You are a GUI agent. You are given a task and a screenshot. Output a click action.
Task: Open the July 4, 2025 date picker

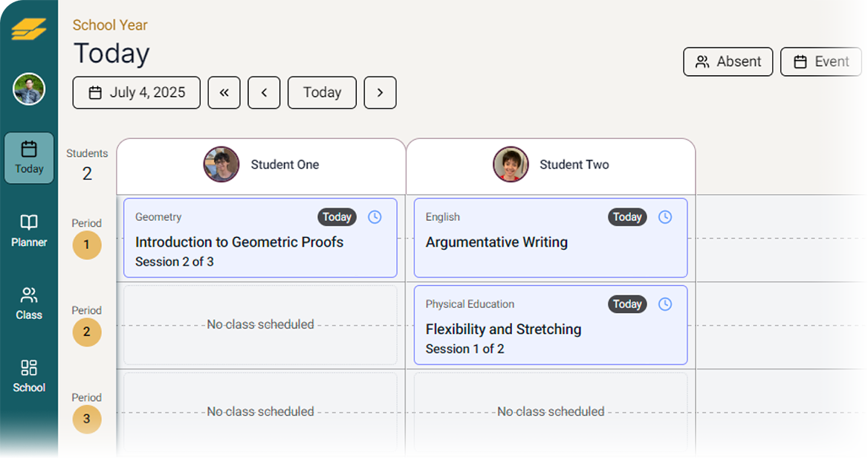136,92
